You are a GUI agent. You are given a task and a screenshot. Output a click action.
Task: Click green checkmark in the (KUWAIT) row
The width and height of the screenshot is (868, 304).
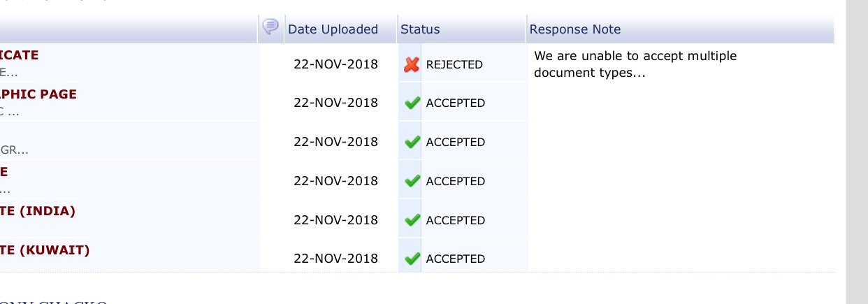tap(412, 259)
